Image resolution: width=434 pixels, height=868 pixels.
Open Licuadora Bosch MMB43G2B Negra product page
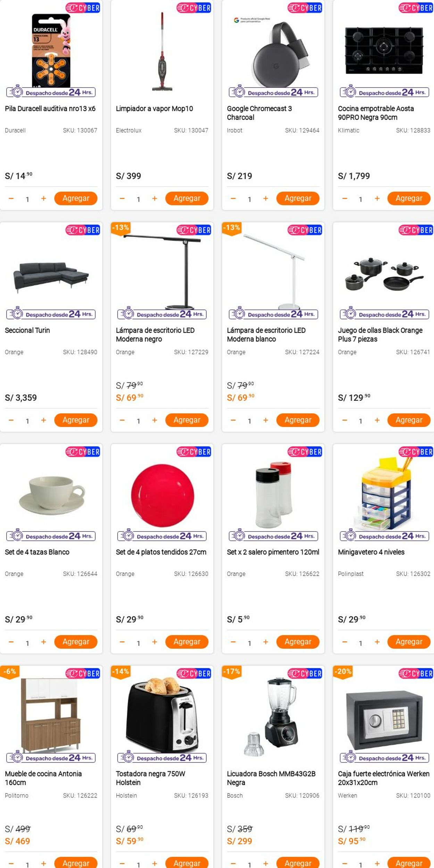pos(271,778)
